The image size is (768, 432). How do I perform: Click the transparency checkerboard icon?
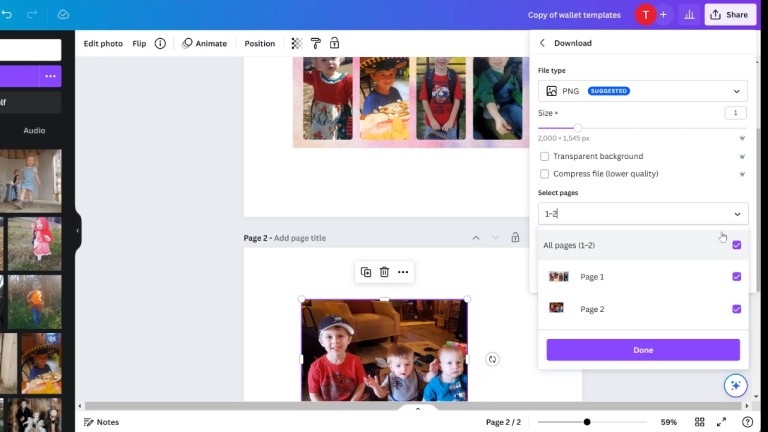click(x=297, y=44)
